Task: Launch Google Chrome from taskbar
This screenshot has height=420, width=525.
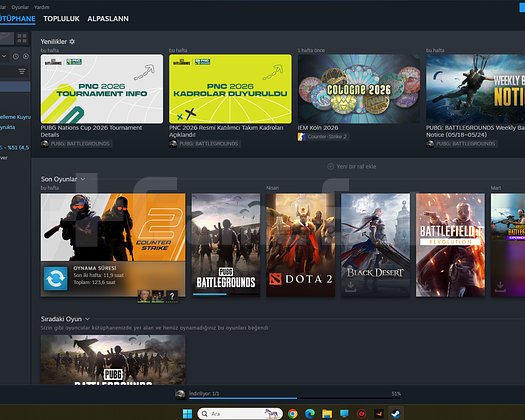Action: click(293, 414)
